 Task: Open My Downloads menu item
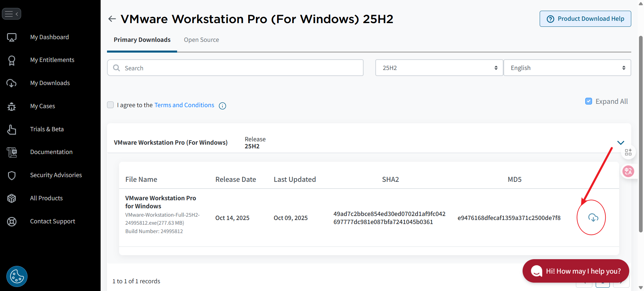click(50, 83)
